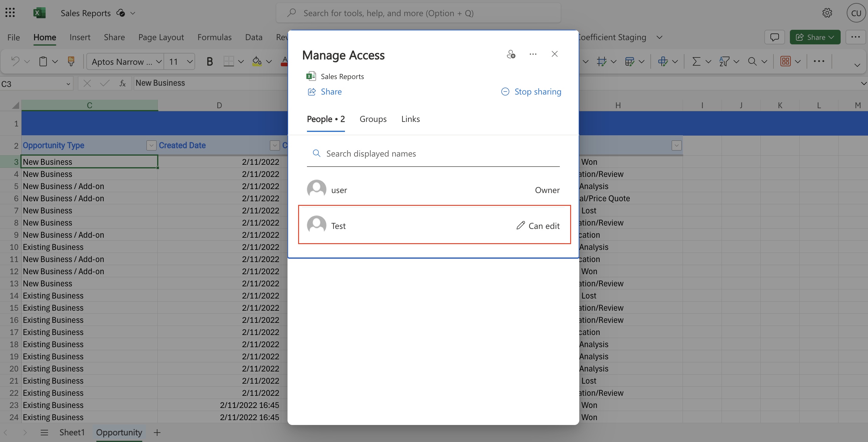This screenshot has height=442, width=868.
Task: Click the green Share button
Action: point(815,37)
